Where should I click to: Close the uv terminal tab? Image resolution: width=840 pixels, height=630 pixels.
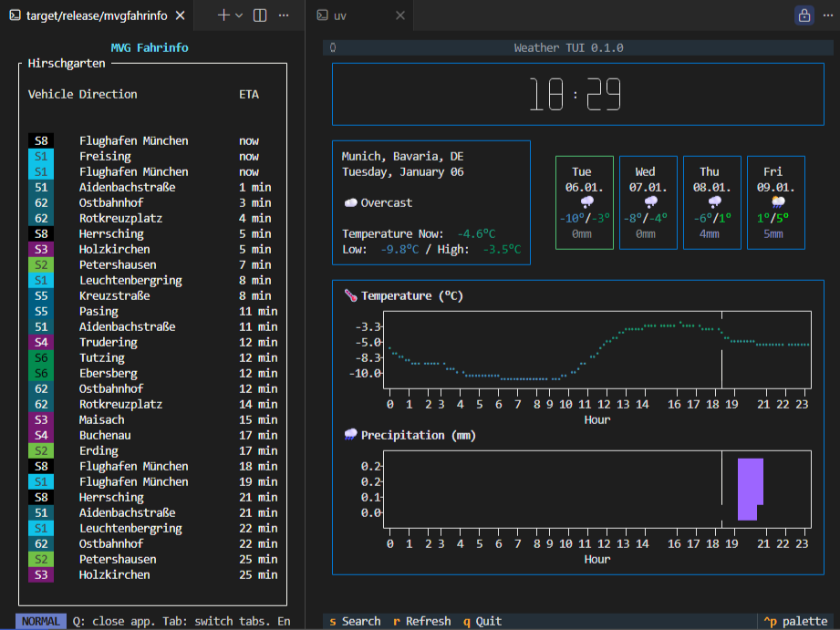399,15
